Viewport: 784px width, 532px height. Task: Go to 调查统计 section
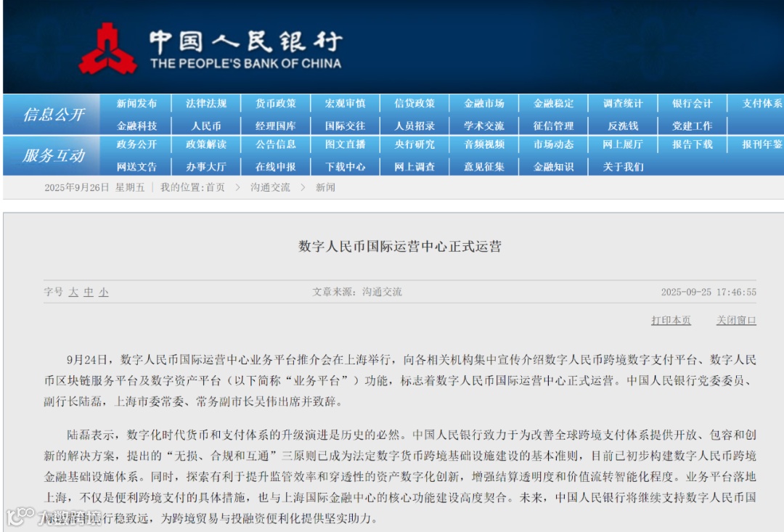tap(623, 104)
